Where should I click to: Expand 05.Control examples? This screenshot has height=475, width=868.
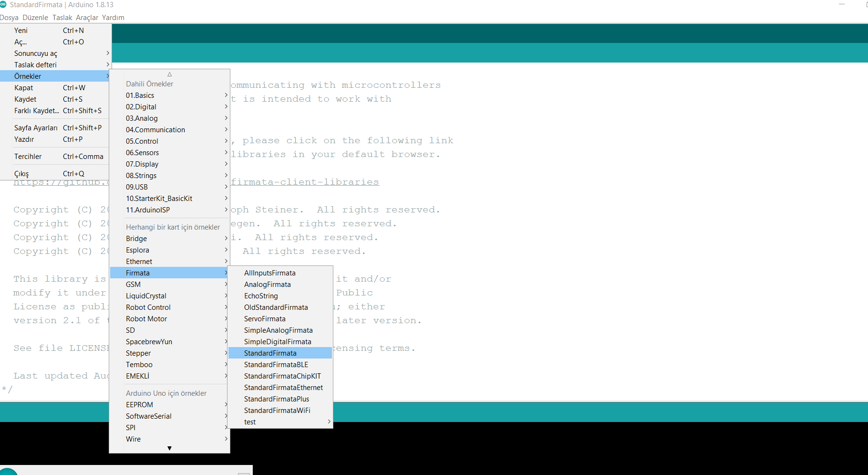tap(170, 141)
